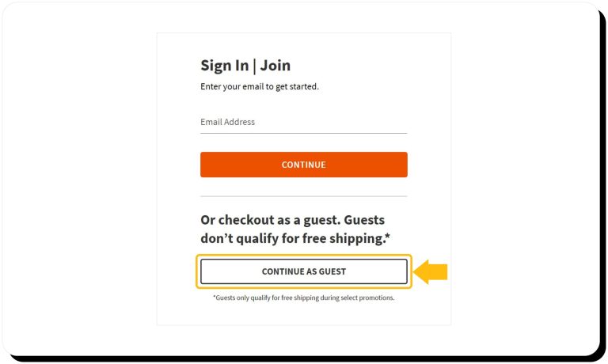This screenshot has height=364, width=608.
Task: Click the vertical bar between Sign In and Join
Action: point(254,66)
